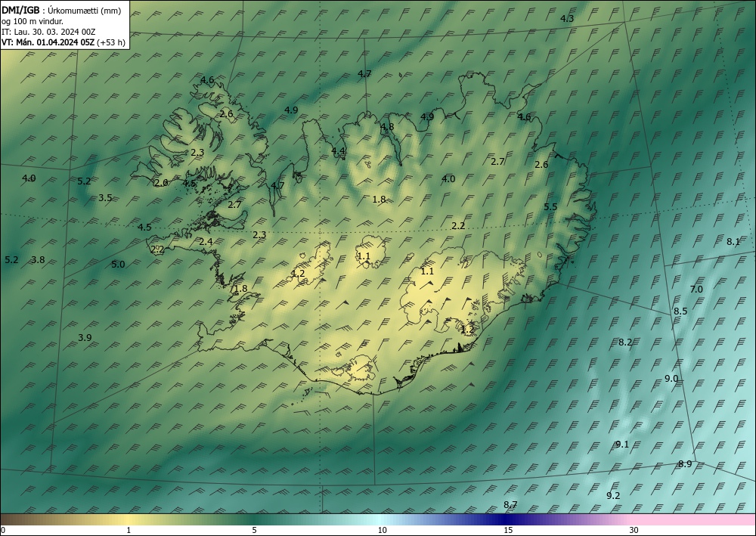This screenshot has height=536, width=756.
Task: Pick the 2.4 value on the map
Action: 206,241
